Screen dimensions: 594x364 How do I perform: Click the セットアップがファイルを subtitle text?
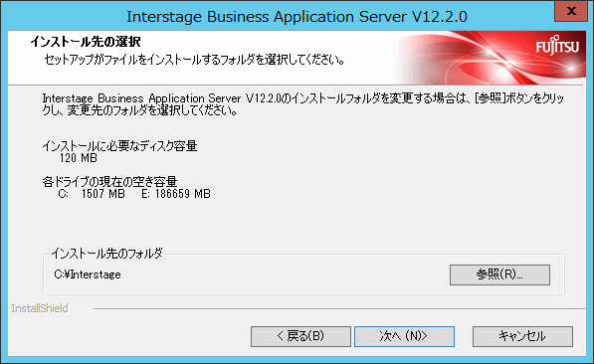194,60
